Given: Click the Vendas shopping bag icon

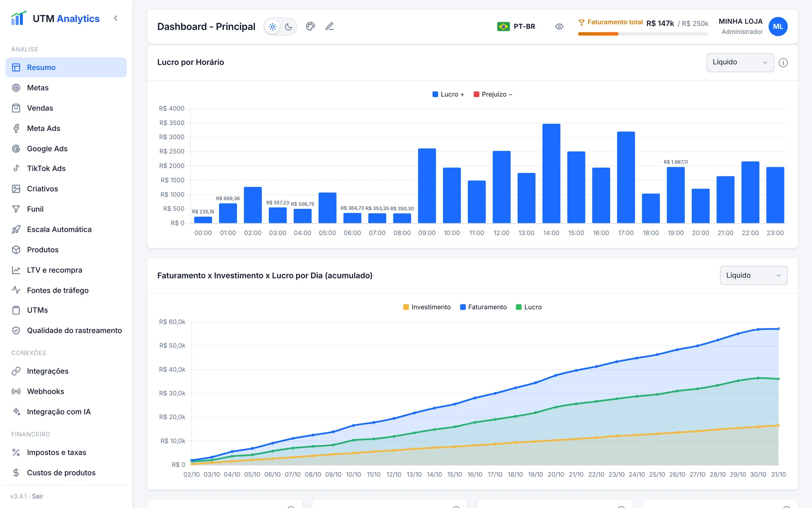Looking at the screenshot, I should point(16,108).
